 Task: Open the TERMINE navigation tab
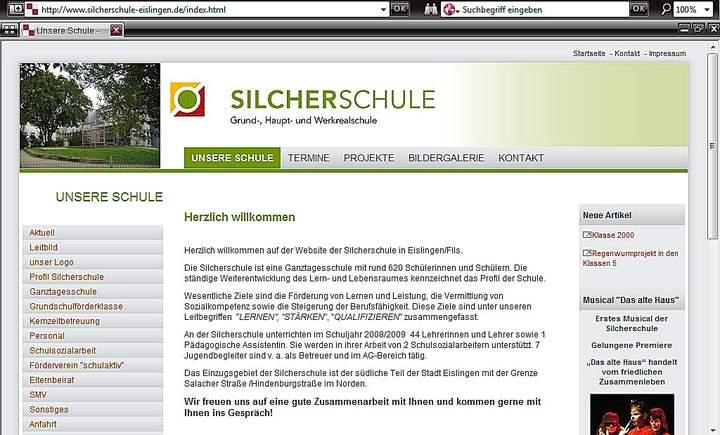308,158
